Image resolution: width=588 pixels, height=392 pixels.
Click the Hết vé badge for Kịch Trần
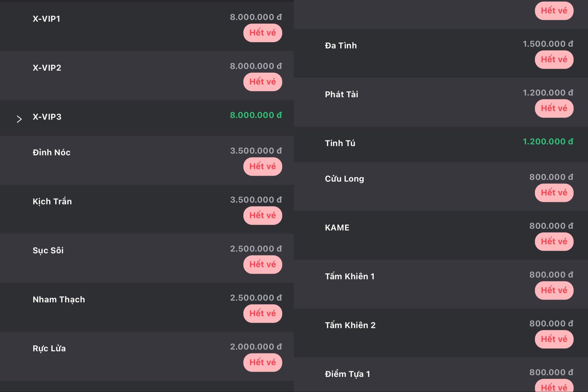[x=262, y=215]
